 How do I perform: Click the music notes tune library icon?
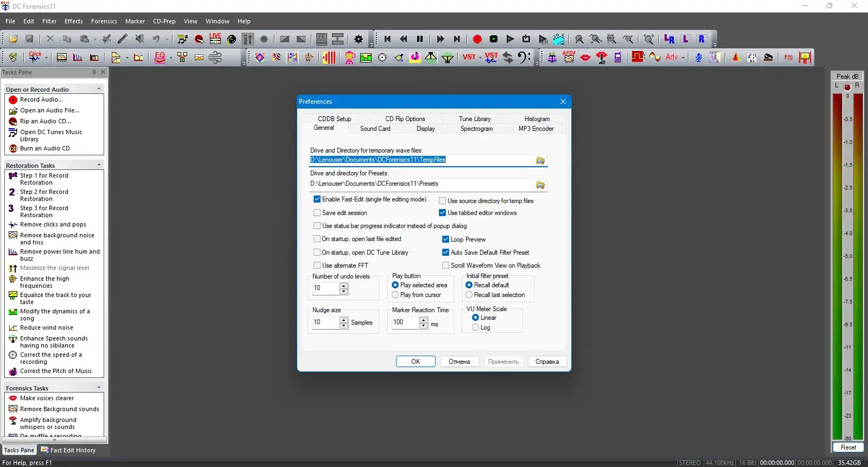pos(182,39)
